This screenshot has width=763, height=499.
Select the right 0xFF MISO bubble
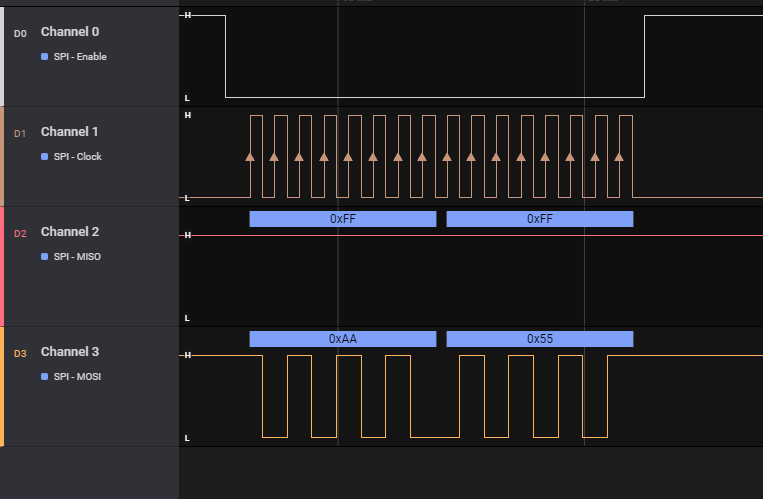[539, 219]
